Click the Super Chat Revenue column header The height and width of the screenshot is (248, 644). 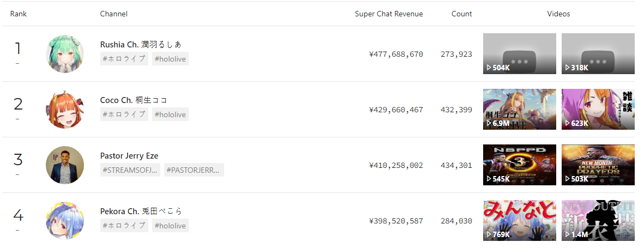click(389, 14)
